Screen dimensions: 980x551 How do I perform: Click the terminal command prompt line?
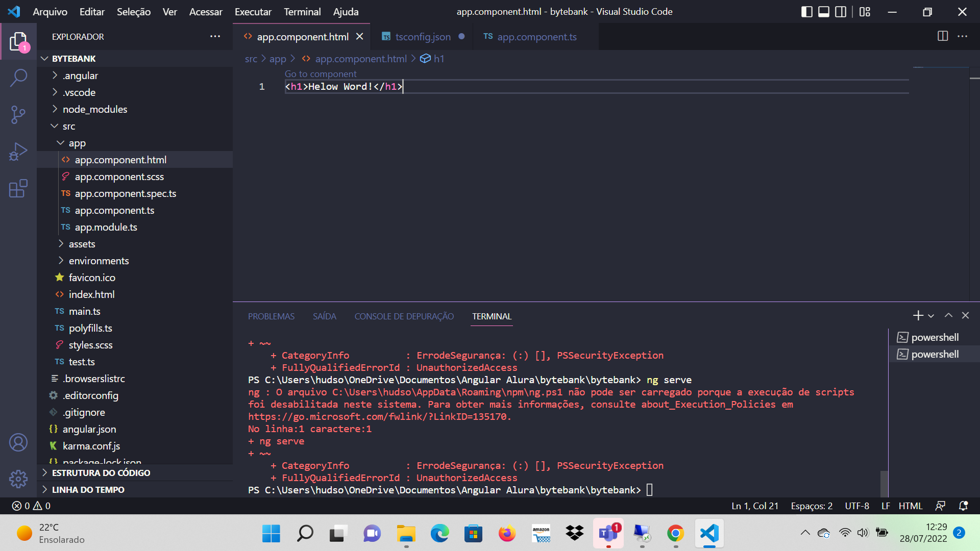point(450,490)
